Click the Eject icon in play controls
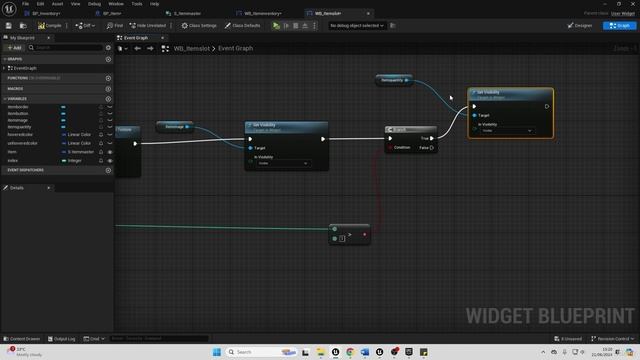This screenshot has width=640, height=360. pos(305,26)
